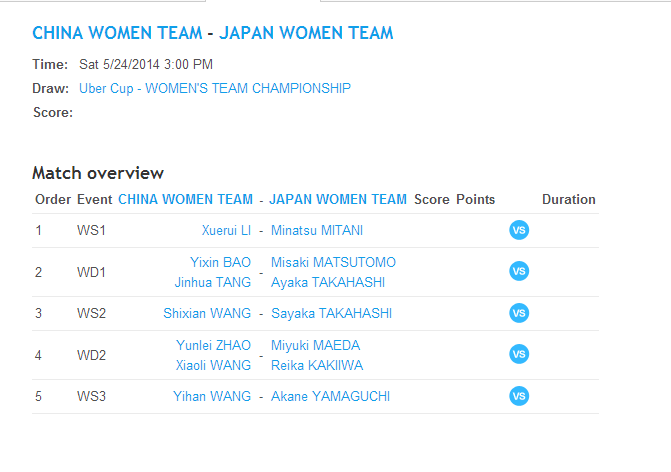Open CHINA WOMEN TEAM link in page title
Image resolution: width=671 pixels, height=472 pixels.
coord(114,33)
